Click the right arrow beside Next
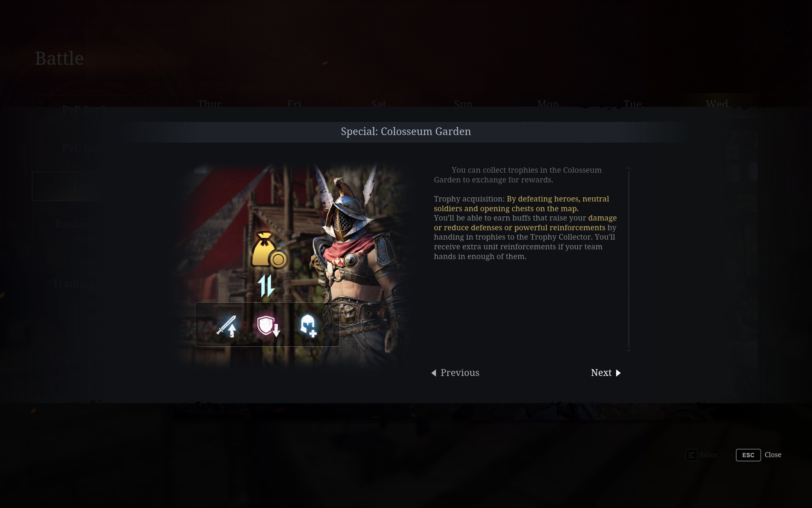812x508 pixels. pos(618,373)
